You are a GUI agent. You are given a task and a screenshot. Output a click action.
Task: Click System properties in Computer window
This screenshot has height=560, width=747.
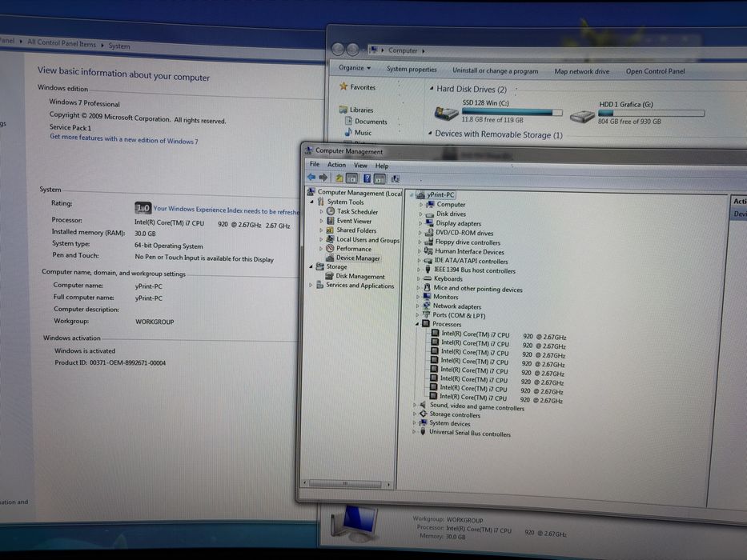(412, 69)
